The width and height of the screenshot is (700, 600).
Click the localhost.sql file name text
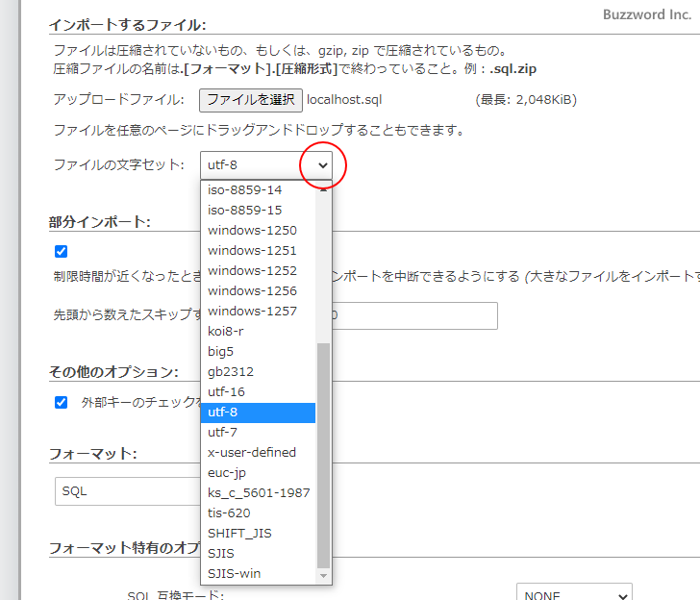[x=344, y=100]
